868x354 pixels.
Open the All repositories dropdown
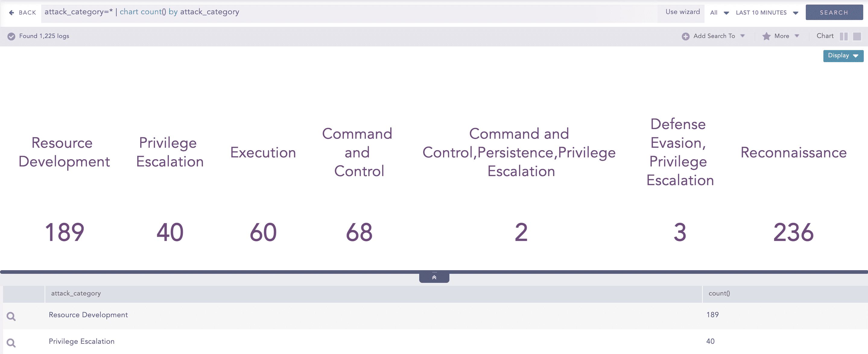click(719, 13)
